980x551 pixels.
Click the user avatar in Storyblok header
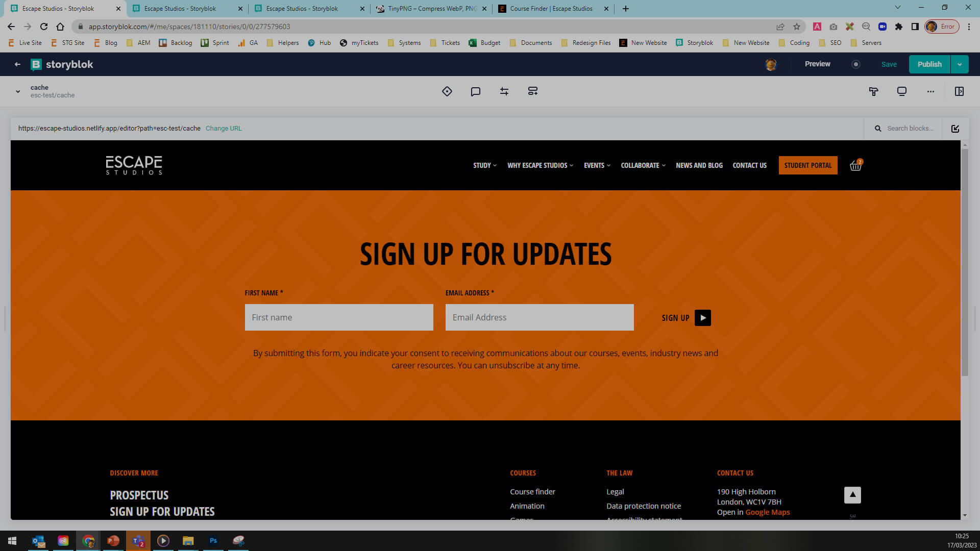[771, 64]
